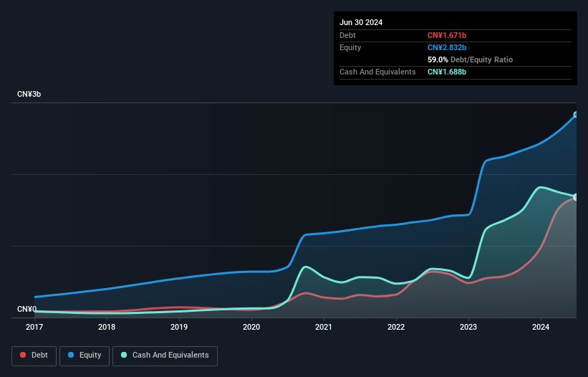Click the CN¥3b y-axis label

click(x=29, y=94)
